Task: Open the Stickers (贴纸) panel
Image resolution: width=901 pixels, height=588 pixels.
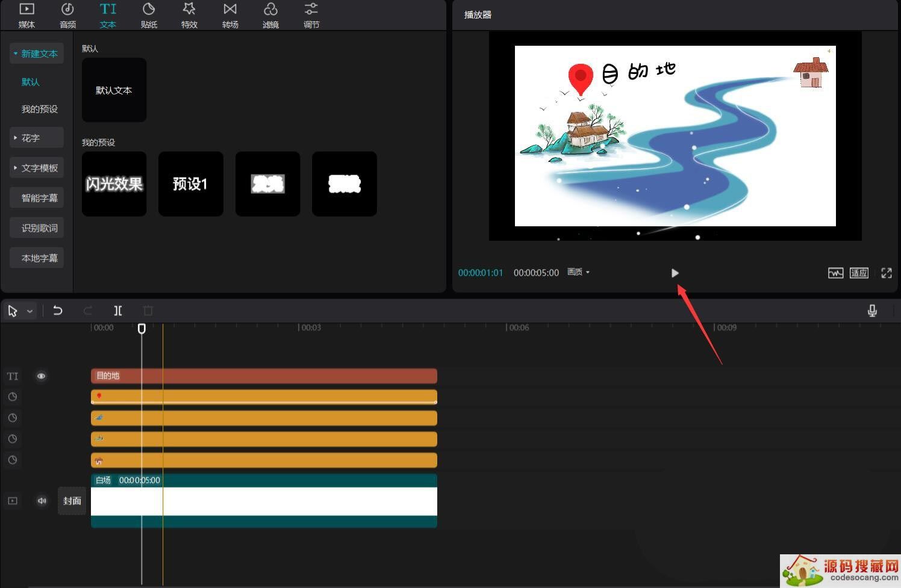Action: click(x=149, y=16)
